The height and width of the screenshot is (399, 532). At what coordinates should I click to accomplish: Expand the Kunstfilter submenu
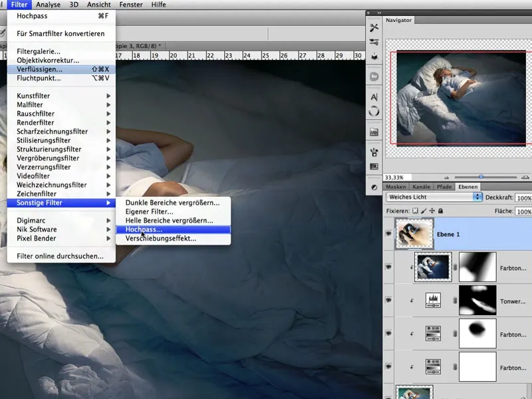pyautogui.click(x=33, y=96)
